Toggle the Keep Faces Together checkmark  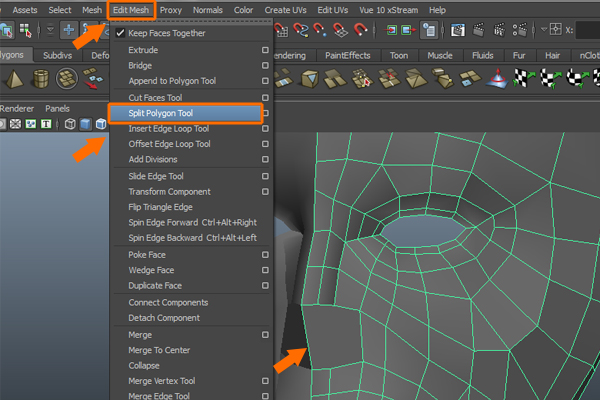[120, 33]
